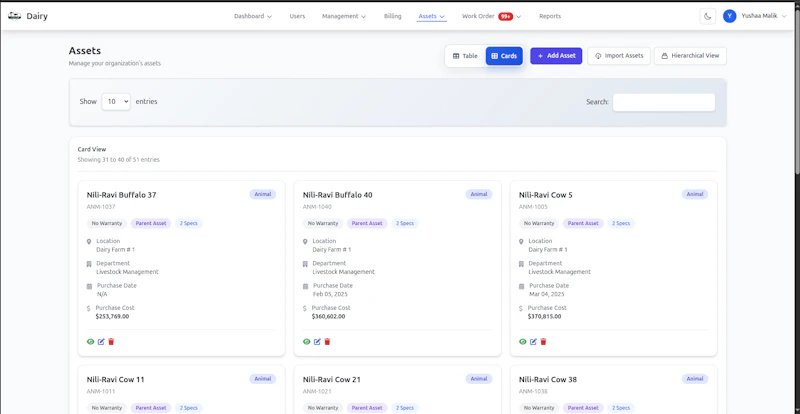Screen dimensions: 800x414
Task: Click Animal tag on Cow 38 card
Action: coord(695,379)
